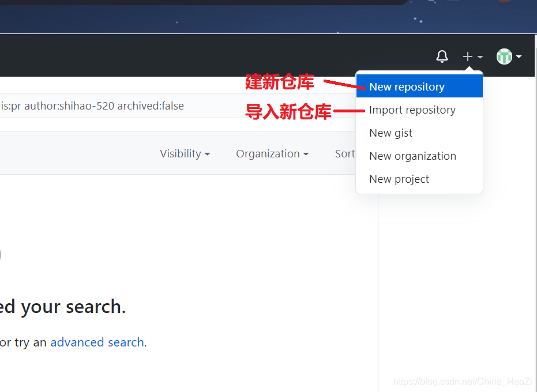Open the Sort dropdown
Viewport: 537px width, 392px height.
(x=345, y=154)
